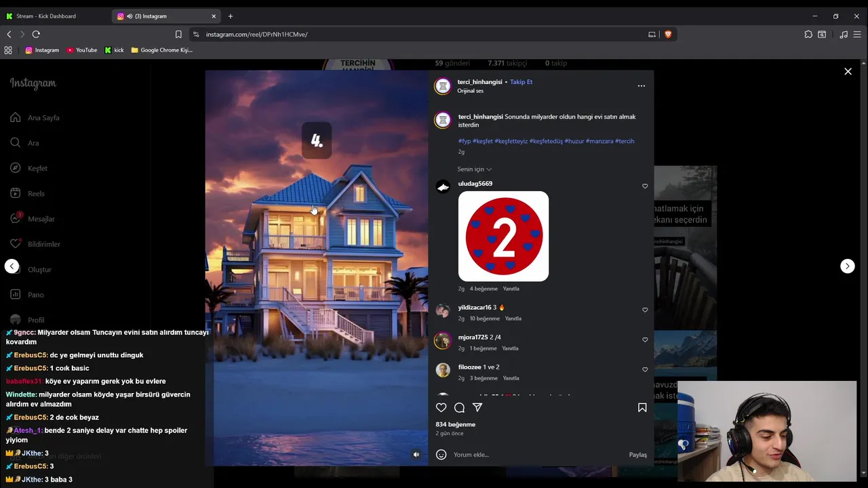Open uludag5669 commenter username
Image resolution: width=868 pixels, height=488 pixels.
tap(475, 184)
